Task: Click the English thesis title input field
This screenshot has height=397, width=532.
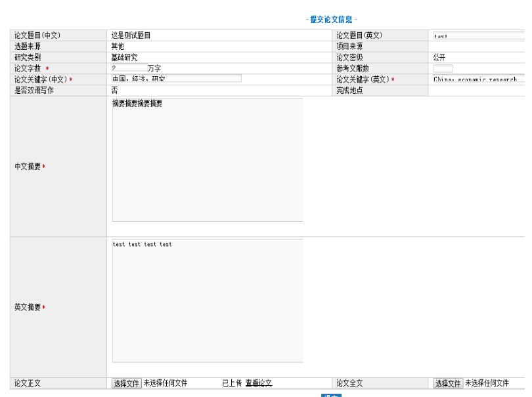Action: coord(479,36)
